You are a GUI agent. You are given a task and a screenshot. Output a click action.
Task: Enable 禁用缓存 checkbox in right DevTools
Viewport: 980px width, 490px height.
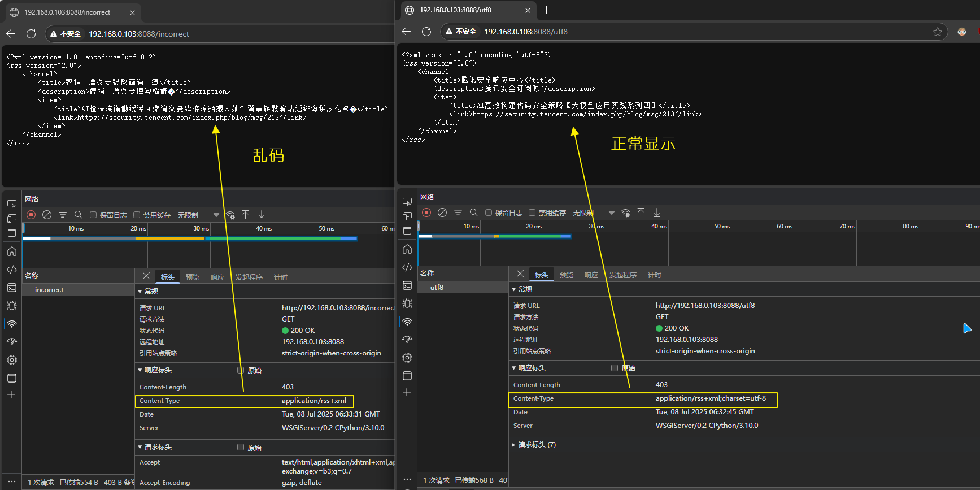pos(532,213)
